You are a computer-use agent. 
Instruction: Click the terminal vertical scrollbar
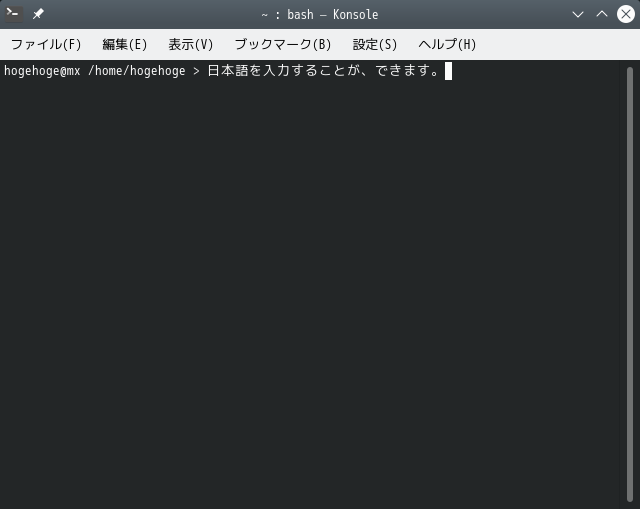pos(630,285)
